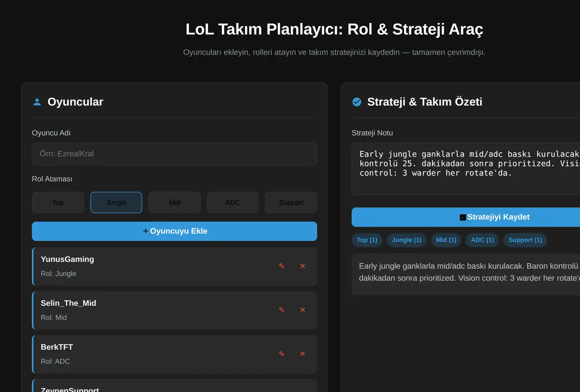
Task: Select the ADC role
Action: (x=232, y=203)
